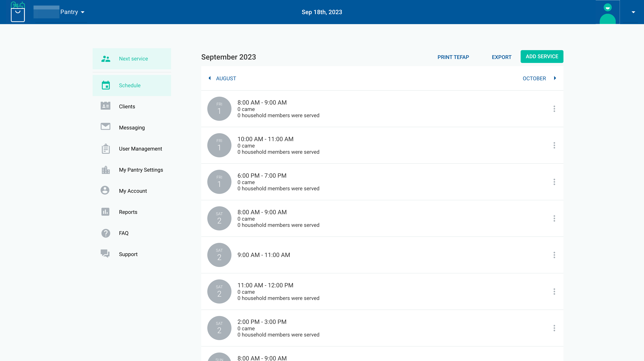This screenshot has width=644, height=361.
Task: Click the My Account person icon
Action: click(x=105, y=190)
